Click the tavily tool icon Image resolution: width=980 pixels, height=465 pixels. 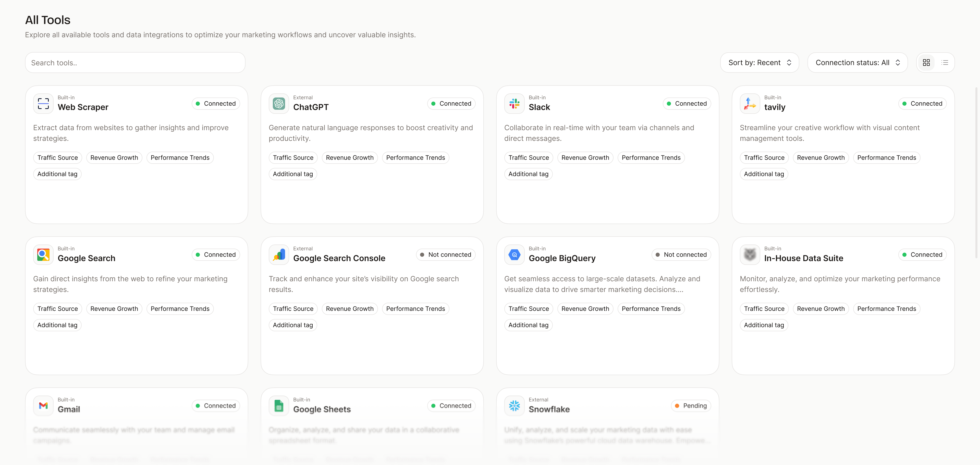point(749,103)
